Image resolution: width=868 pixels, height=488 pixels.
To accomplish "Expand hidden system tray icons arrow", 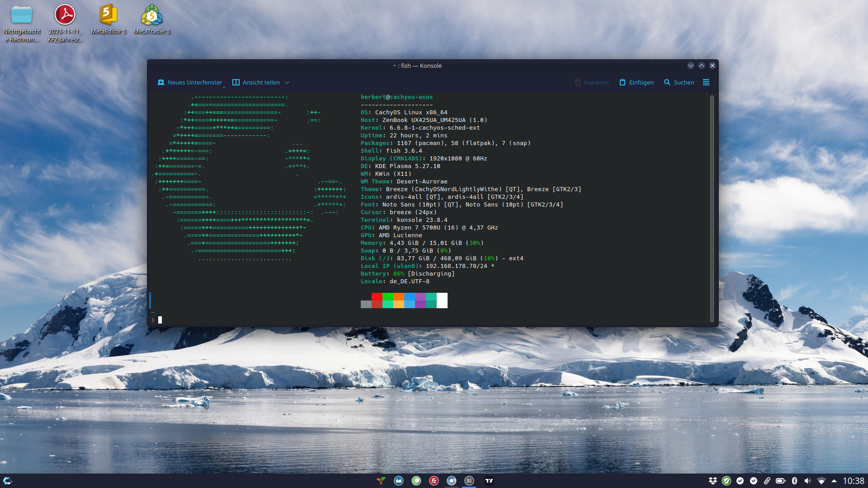I will tap(834, 481).
